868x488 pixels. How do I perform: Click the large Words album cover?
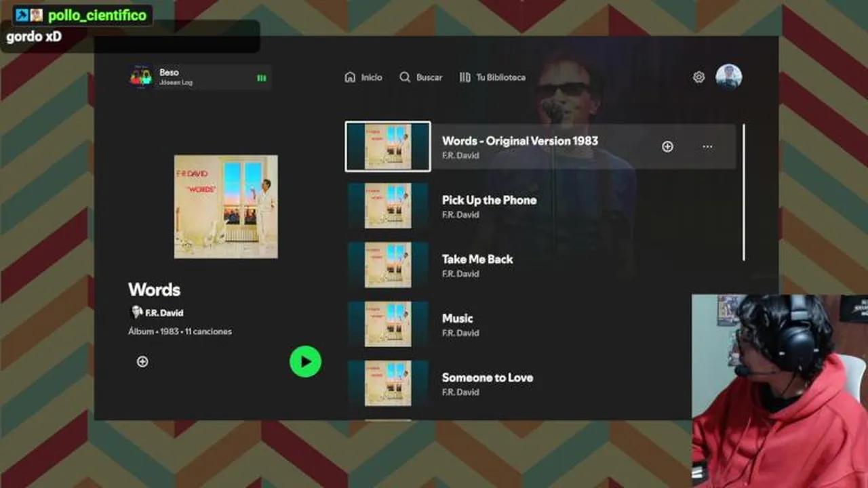pyautogui.click(x=226, y=207)
